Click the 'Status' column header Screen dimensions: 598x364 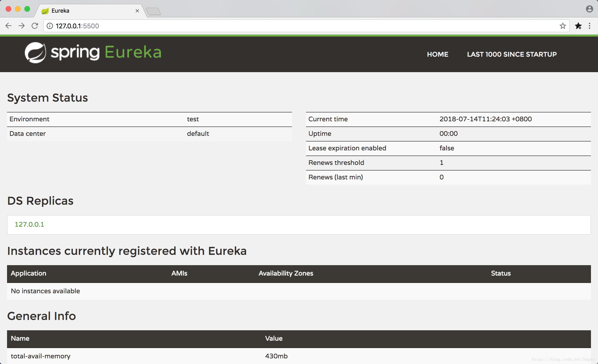click(x=501, y=274)
